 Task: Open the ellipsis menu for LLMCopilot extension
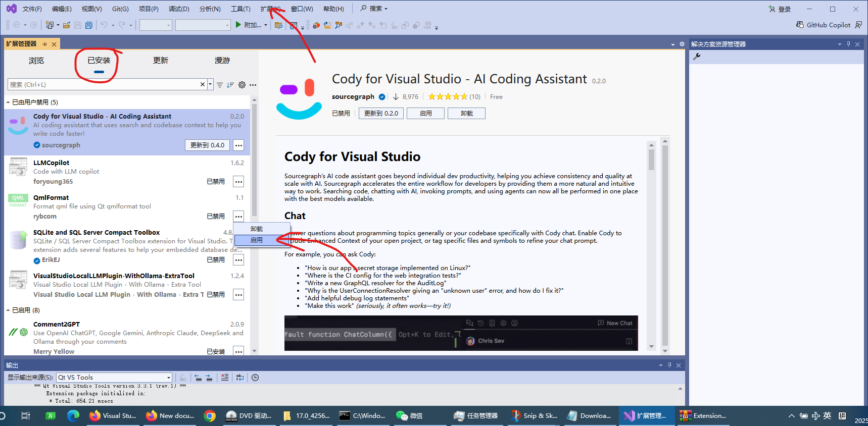238,182
